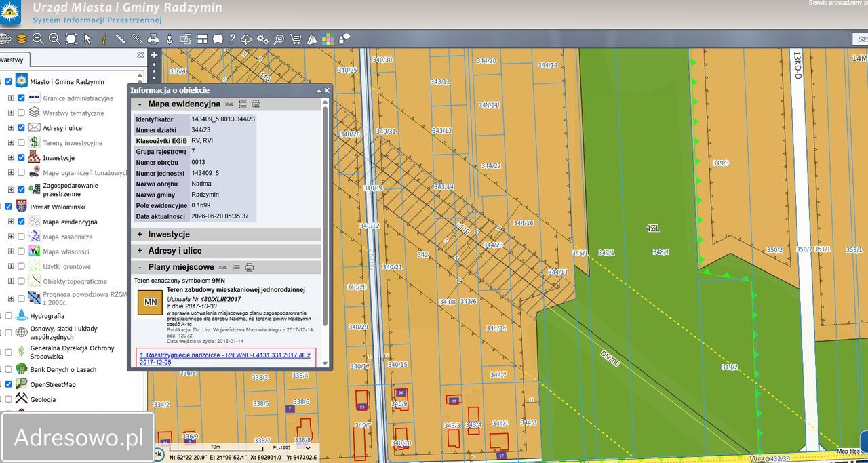Toggle Zagospodarowanie przestrzenne layer checkbox

pos(22,190)
